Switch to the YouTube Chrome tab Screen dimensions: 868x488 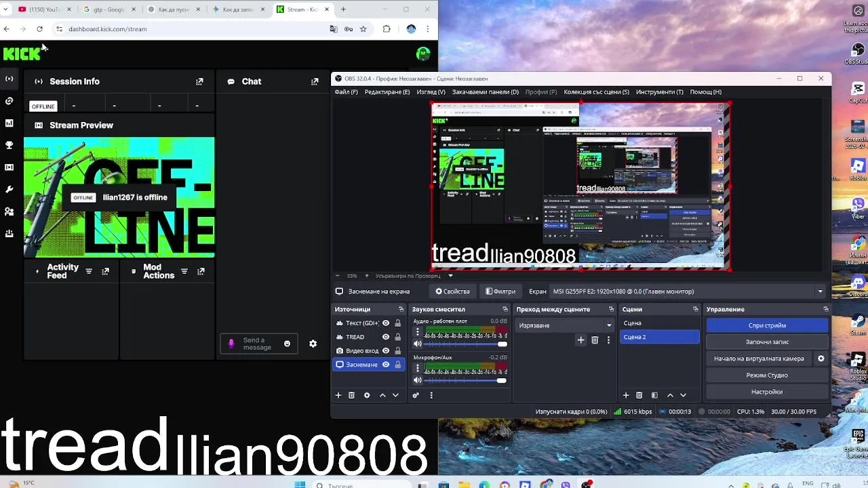coord(44,9)
